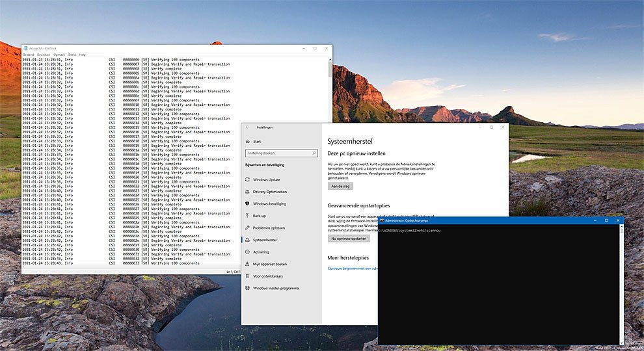Select the Delivery Optimization sidebar icon
This screenshot has width=644, height=351.
247,192
